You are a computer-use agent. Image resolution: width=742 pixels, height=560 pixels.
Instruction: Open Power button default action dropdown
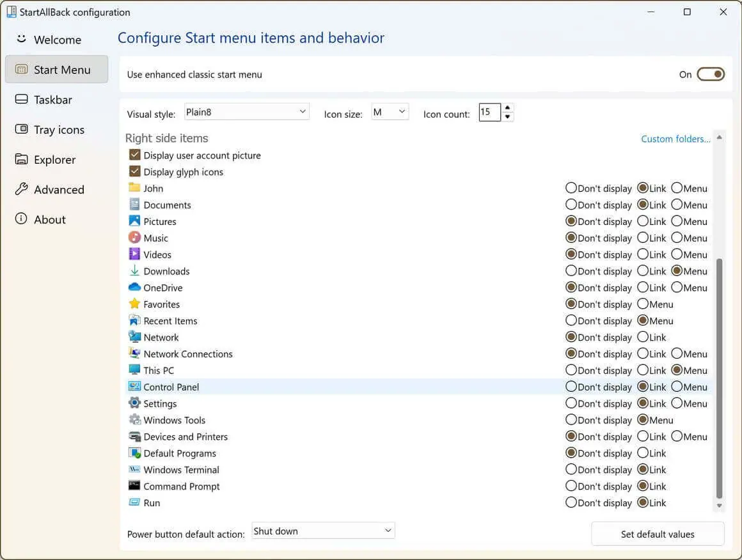(x=323, y=531)
